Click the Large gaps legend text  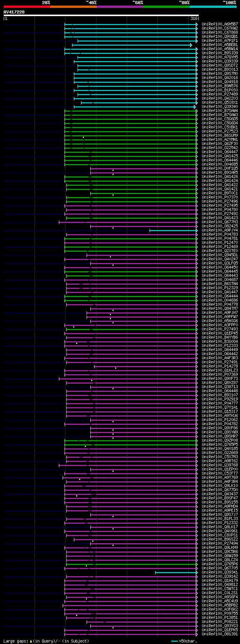click(46, 641)
